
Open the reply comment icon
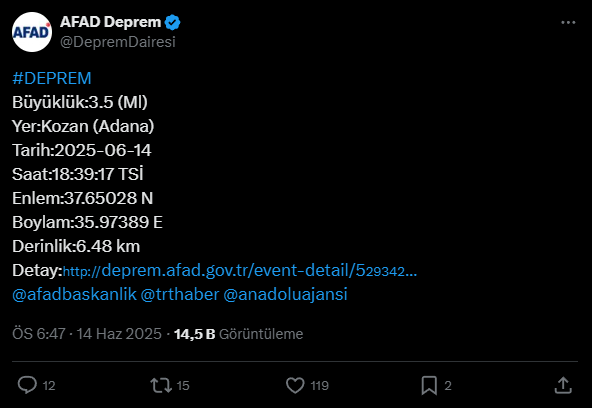pos(27,385)
